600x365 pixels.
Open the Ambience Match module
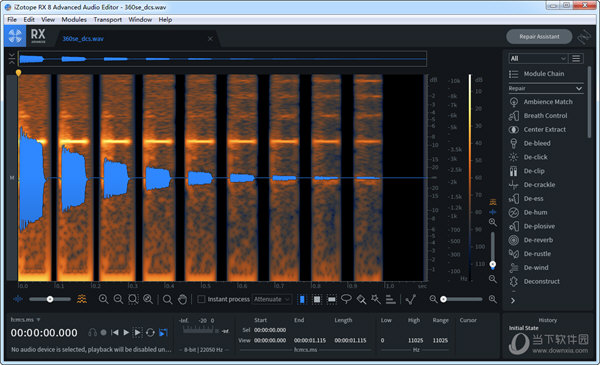pos(541,102)
